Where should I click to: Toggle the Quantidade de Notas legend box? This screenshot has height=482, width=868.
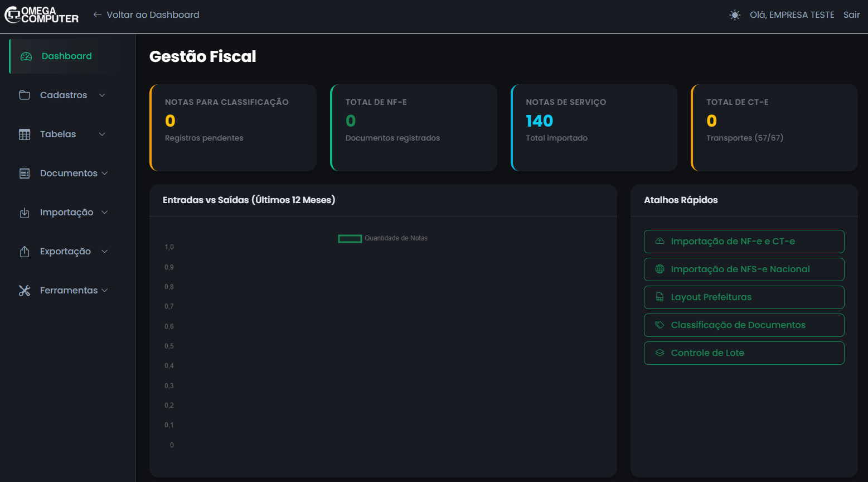(350, 239)
